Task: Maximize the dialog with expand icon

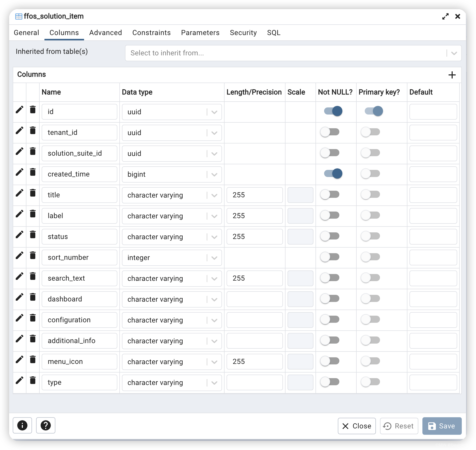Action: (445, 17)
